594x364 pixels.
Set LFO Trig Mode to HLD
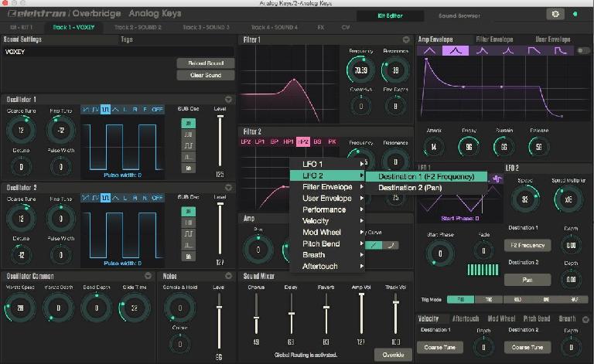tap(517, 299)
